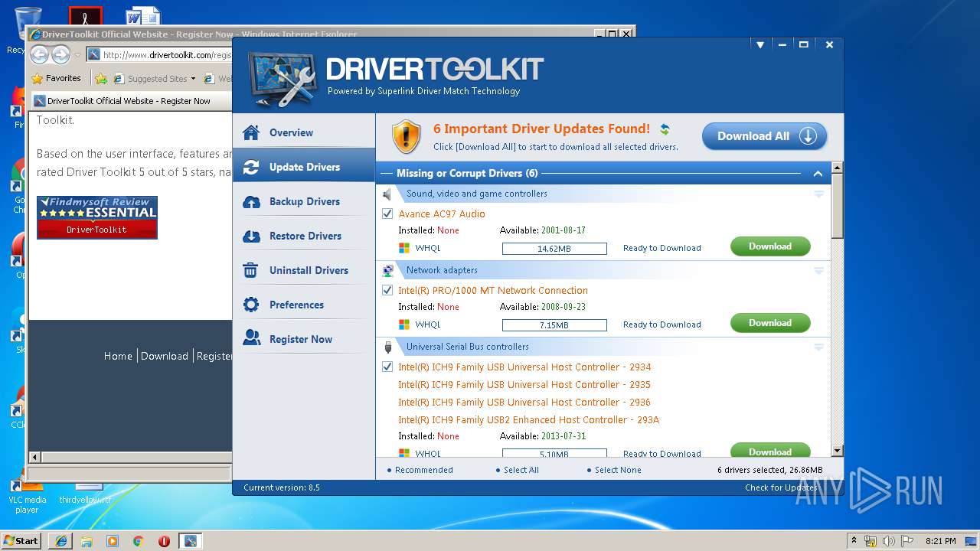Click the Update Drivers refresh icon
The height and width of the screenshot is (551, 980).
pos(250,167)
